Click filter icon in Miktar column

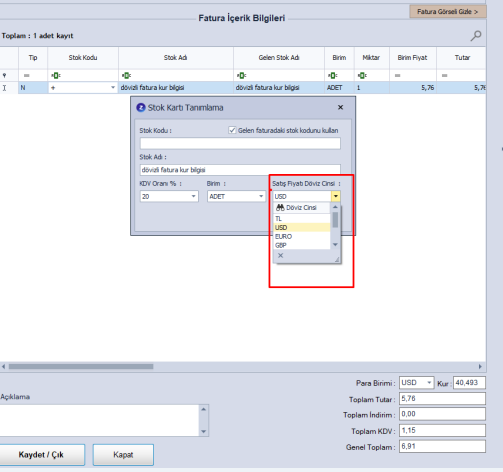click(x=362, y=76)
